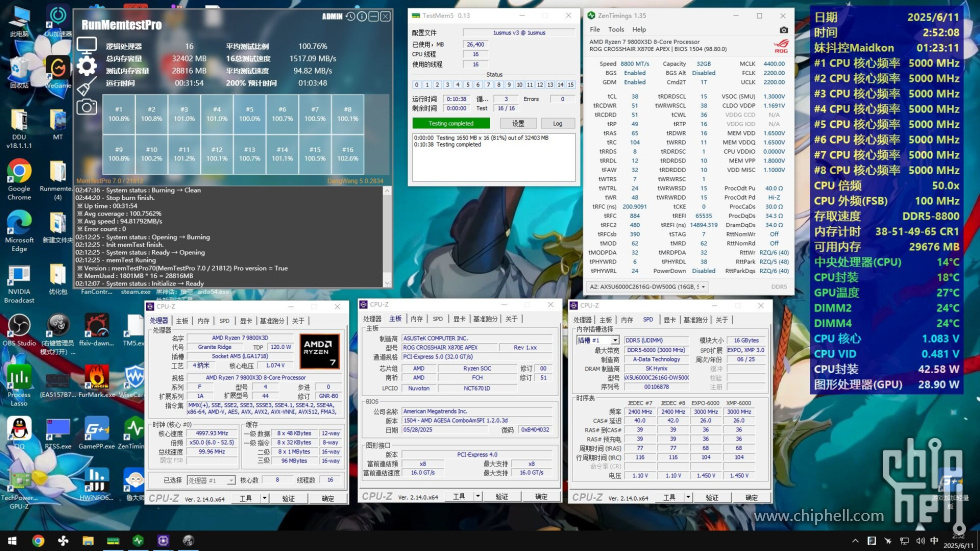Open the monitor icon in RunMemtestPro
Image resolution: width=980 pixels, height=551 pixels.
point(86,45)
